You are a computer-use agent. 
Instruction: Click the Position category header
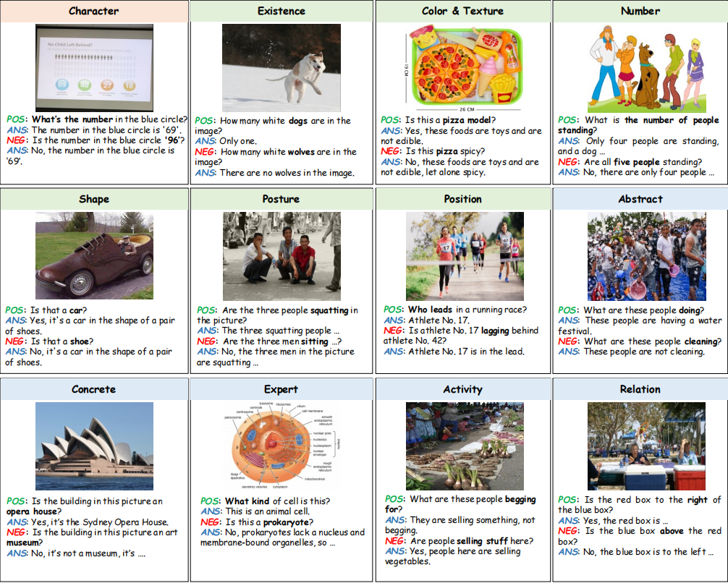462,199
